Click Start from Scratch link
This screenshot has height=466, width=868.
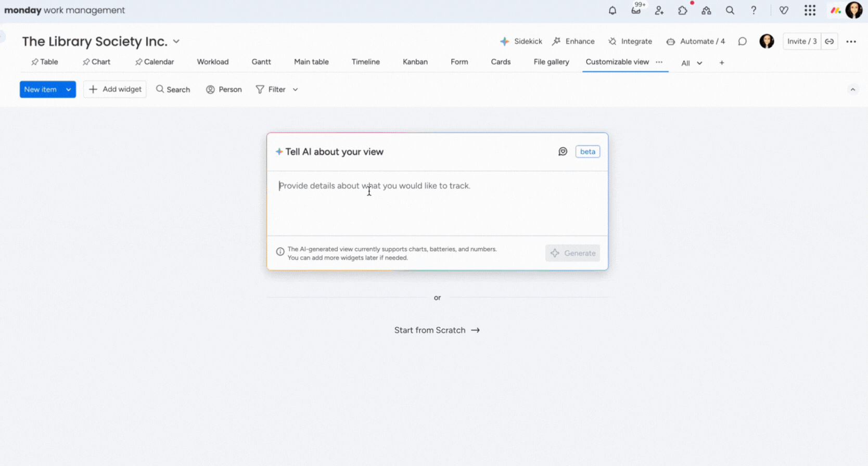[437, 330]
